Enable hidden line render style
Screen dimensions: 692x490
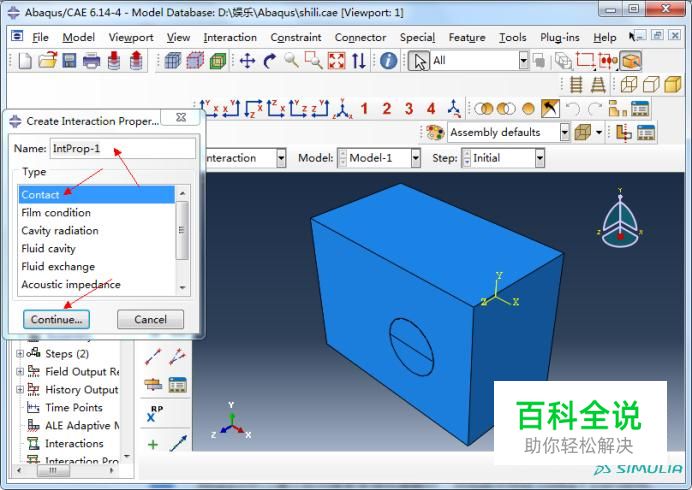651,84
